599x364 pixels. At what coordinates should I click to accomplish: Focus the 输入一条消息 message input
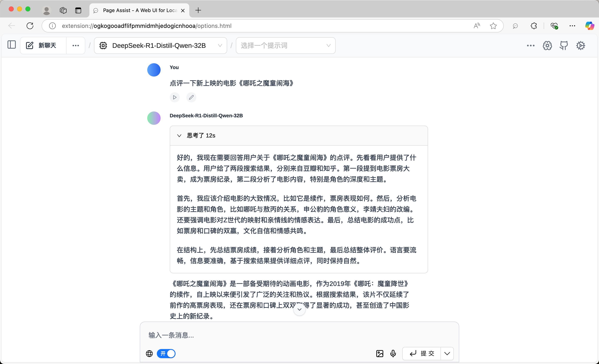(x=299, y=335)
